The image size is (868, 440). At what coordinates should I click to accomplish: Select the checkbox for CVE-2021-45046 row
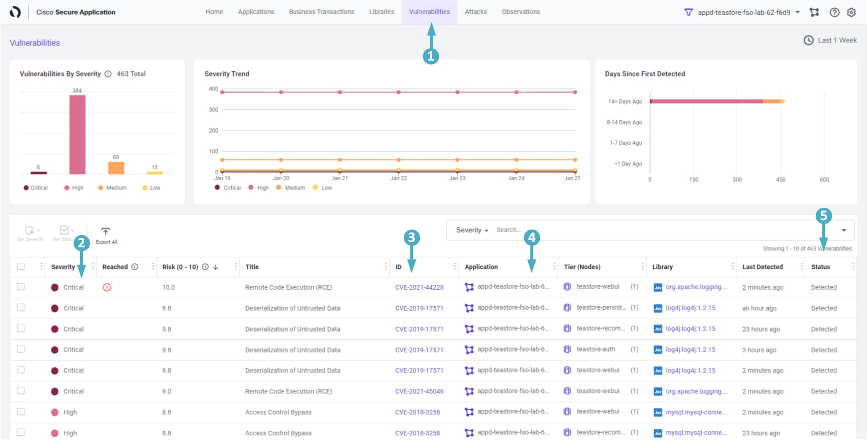pos(21,391)
